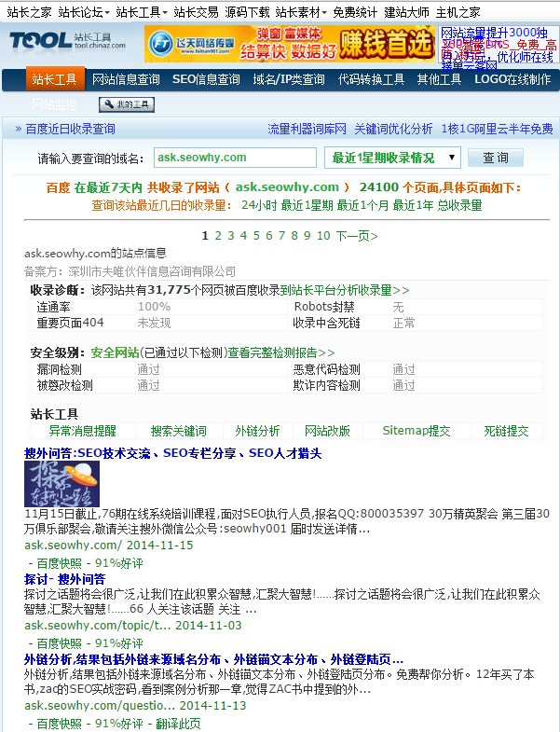Open the 网站改版 tool link

[x=327, y=431]
